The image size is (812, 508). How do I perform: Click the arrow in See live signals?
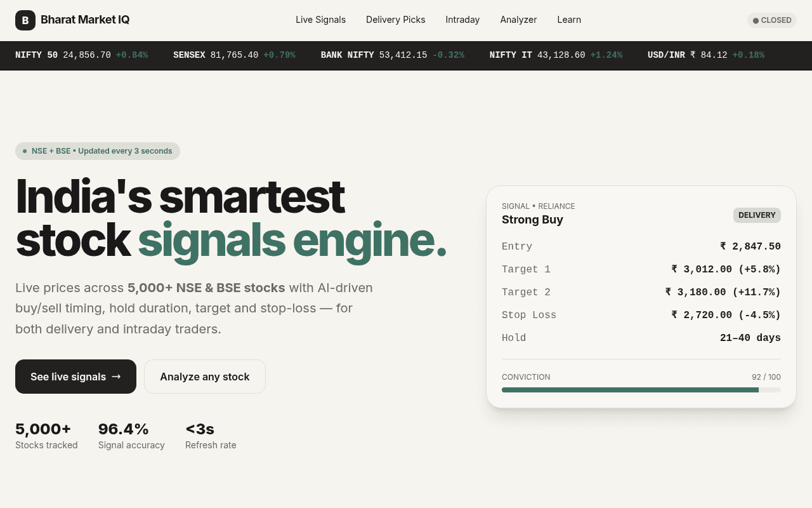[116, 377]
